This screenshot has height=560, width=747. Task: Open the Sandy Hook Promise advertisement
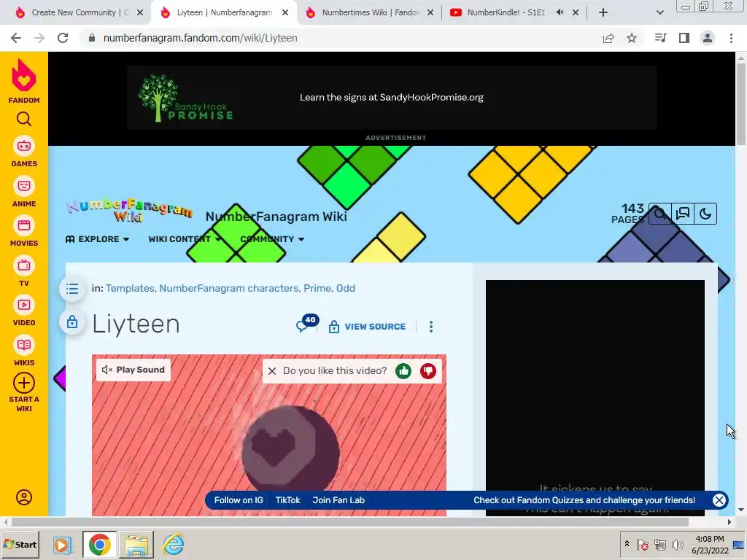pos(392,98)
